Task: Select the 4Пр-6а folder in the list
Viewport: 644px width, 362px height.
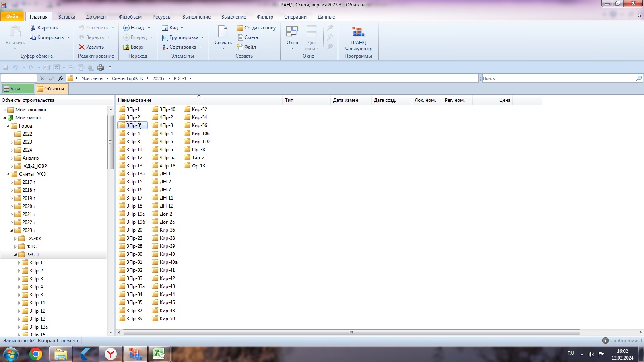Action: [164, 158]
